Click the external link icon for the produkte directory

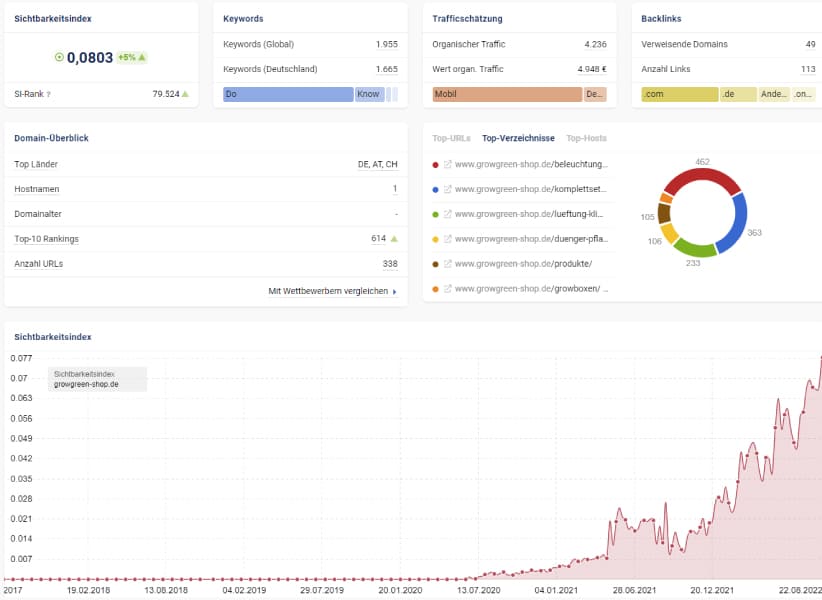tap(448, 264)
